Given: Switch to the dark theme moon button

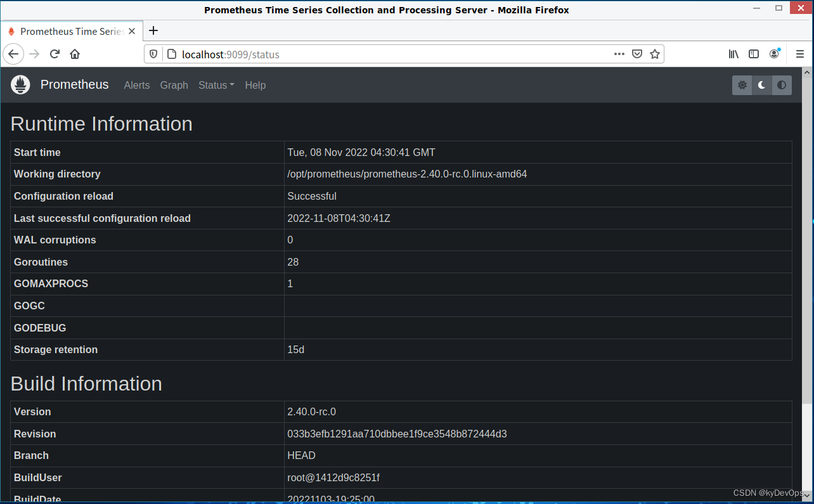Looking at the screenshot, I should (762, 85).
